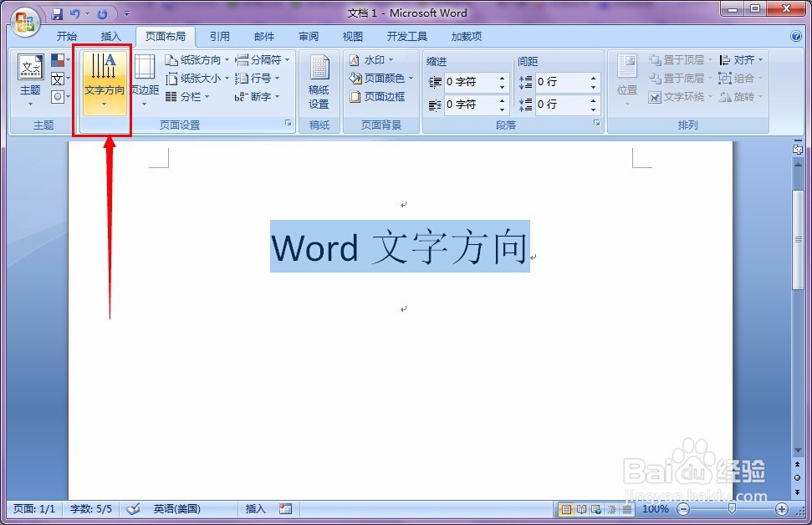This screenshot has height=525, width=812.
Task: Launch the 段落 paragraph dialog
Action: [596, 123]
